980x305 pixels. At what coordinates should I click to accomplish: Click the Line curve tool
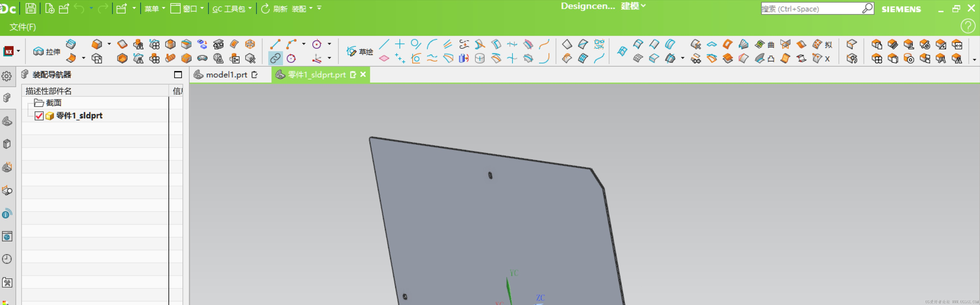click(275, 44)
